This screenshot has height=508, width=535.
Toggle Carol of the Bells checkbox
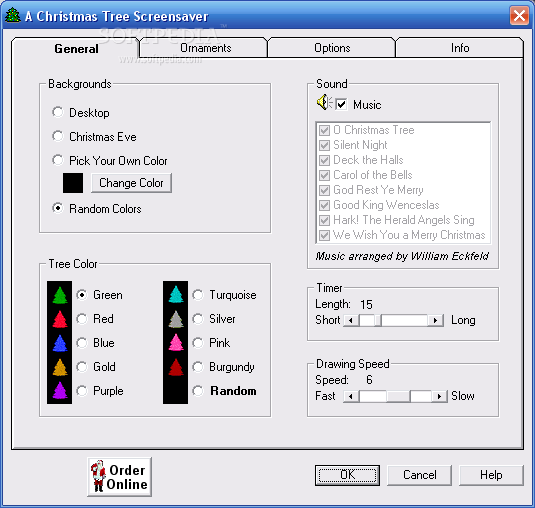coord(324,175)
